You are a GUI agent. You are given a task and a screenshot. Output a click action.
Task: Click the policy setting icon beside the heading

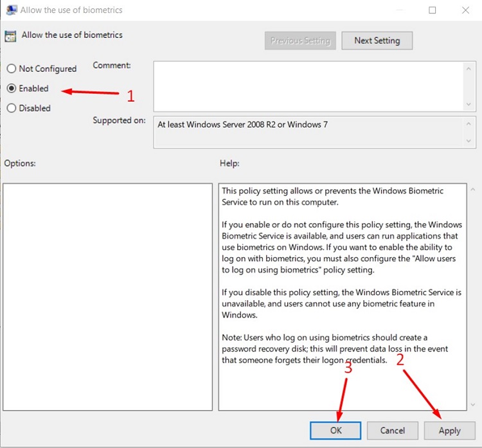coord(11,36)
